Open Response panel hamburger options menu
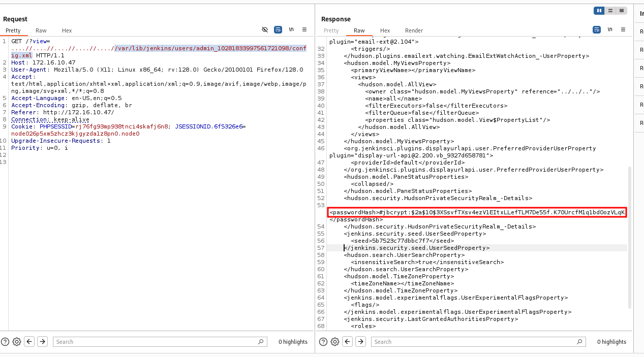This screenshot has width=644, height=357. 623,30
